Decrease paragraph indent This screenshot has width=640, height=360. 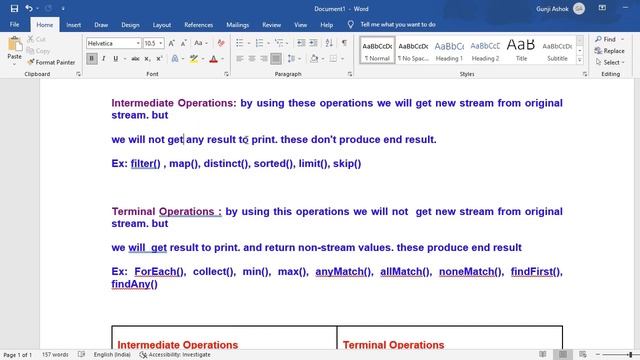click(x=301, y=43)
